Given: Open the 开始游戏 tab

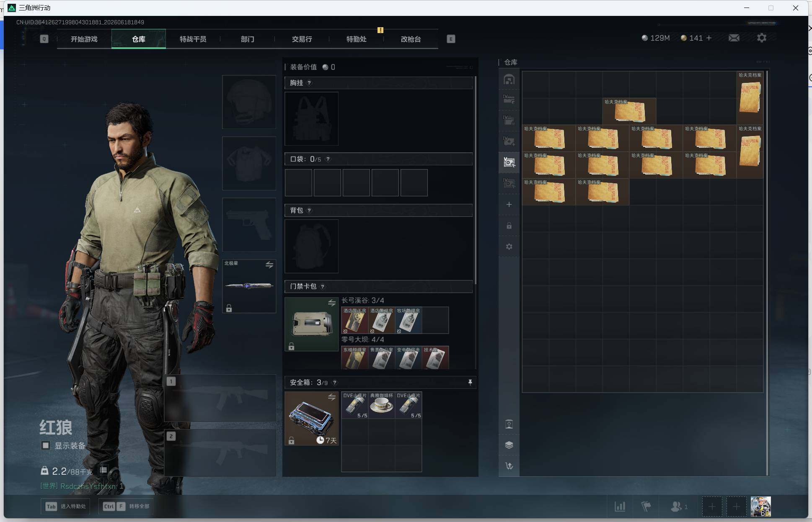Looking at the screenshot, I should coord(84,39).
